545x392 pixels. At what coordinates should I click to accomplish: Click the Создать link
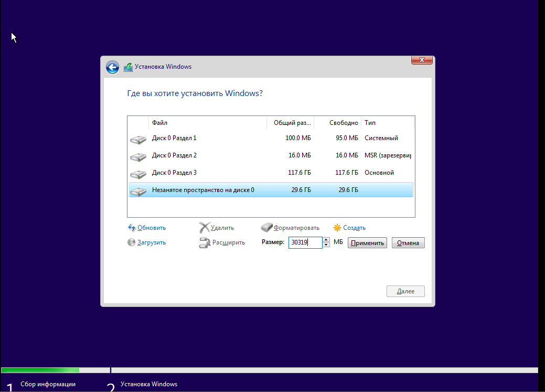pos(354,228)
